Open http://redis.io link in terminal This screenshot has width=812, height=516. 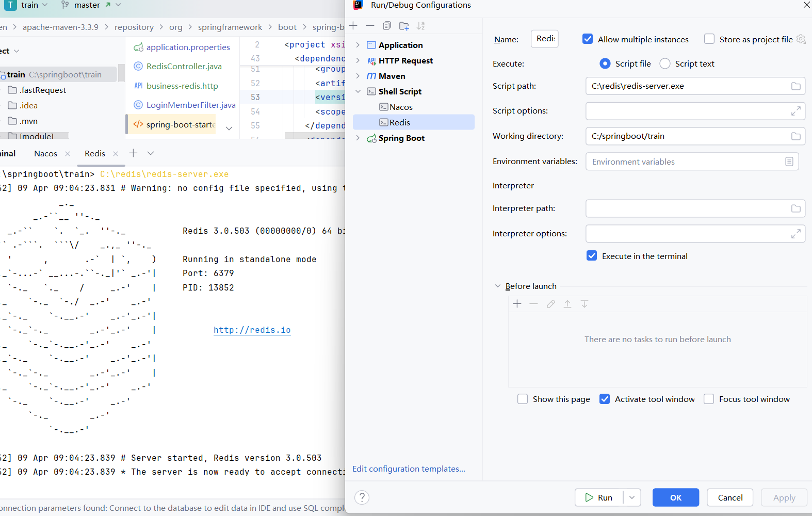[252, 330]
